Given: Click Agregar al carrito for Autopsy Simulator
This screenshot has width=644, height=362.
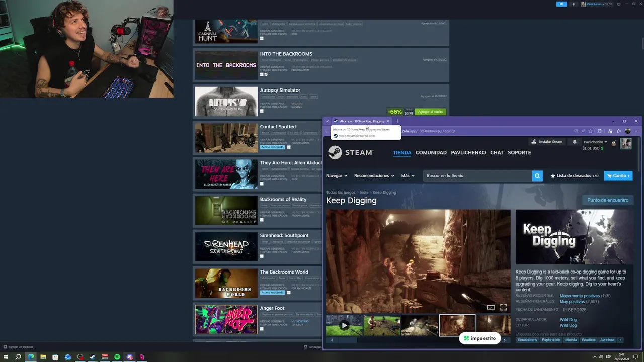Looking at the screenshot, I should tap(430, 112).
